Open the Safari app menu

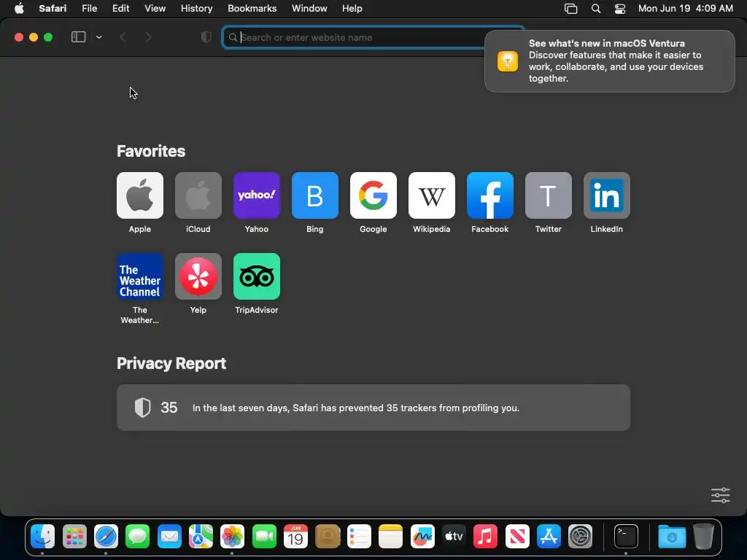[53, 8]
